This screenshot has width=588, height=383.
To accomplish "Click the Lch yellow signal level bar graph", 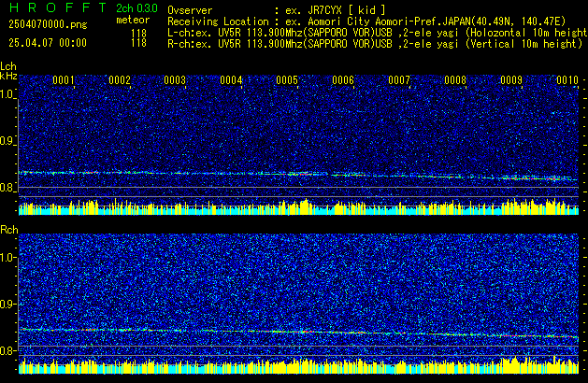I will click(x=298, y=206).
